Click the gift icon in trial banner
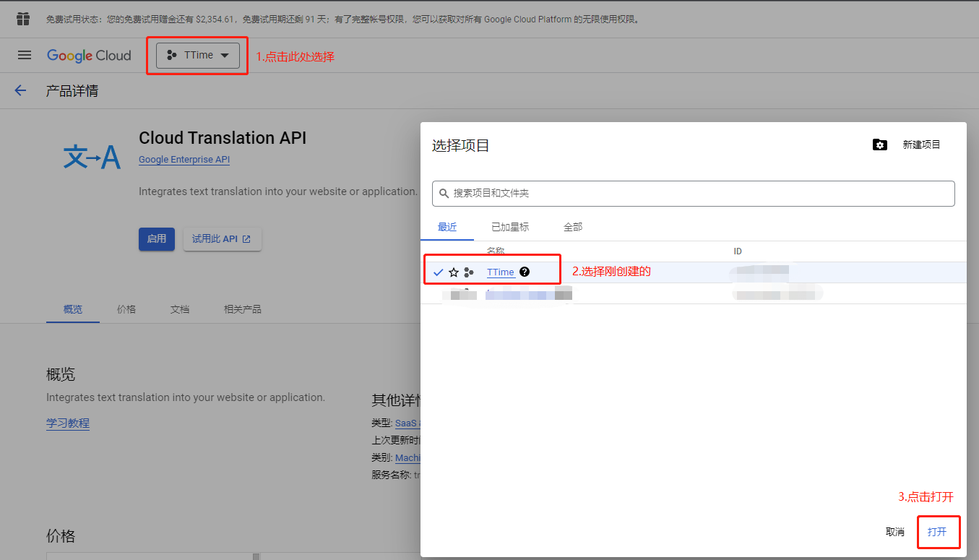This screenshot has height=560, width=979. click(23, 19)
